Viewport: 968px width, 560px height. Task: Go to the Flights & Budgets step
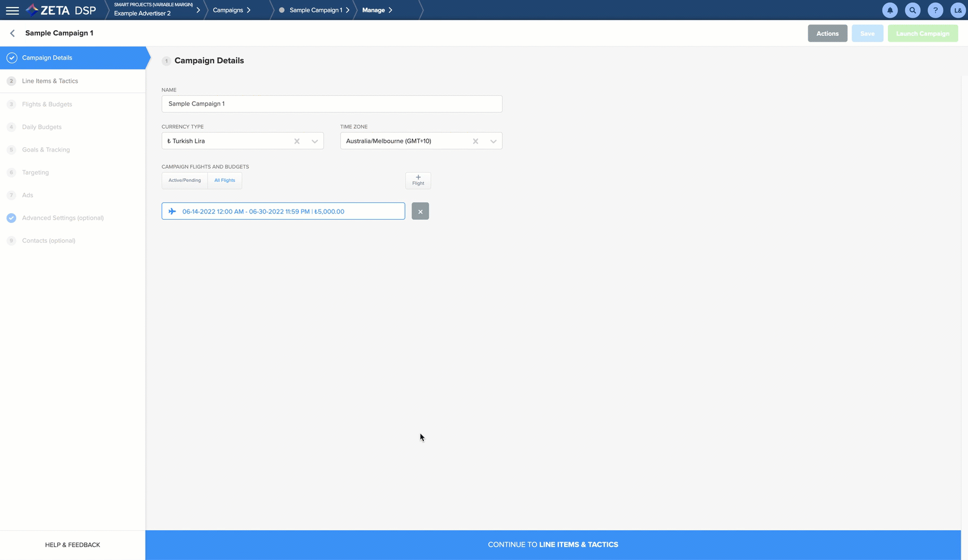tap(73, 104)
